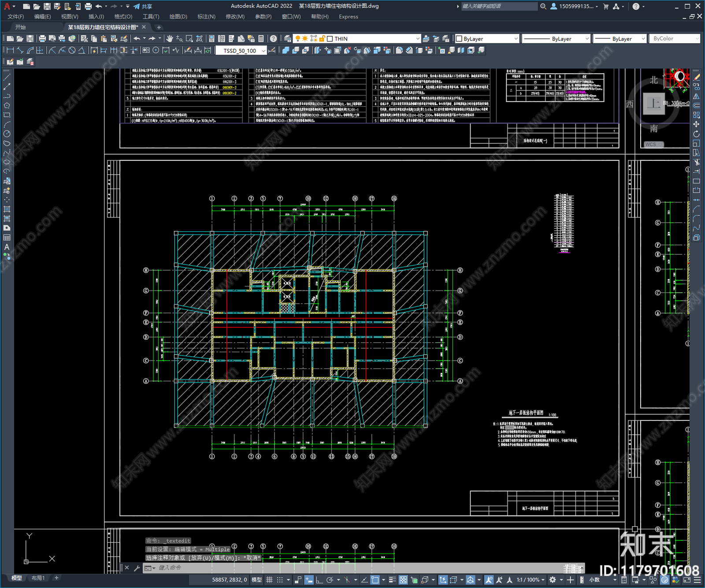This screenshot has height=588, width=705.
Task: Open the 文件(F) menu
Action: point(16,16)
